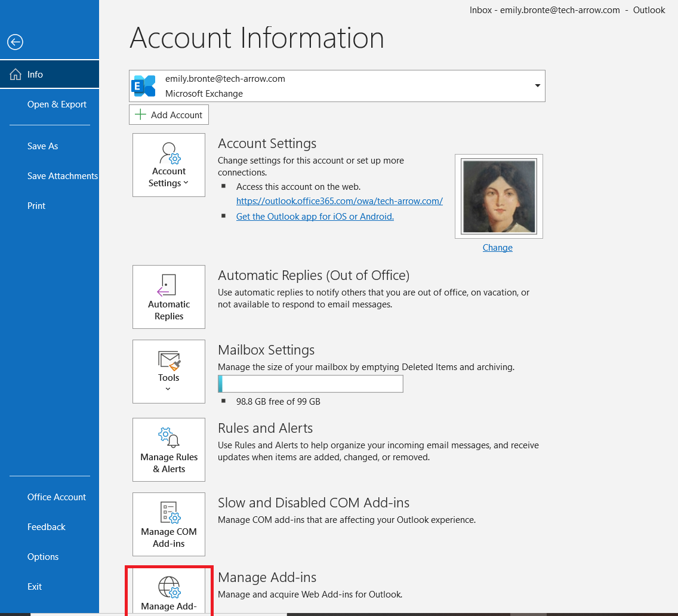The height and width of the screenshot is (616, 678).
Task: Open the Print page
Action: click(x=36, y=206)
